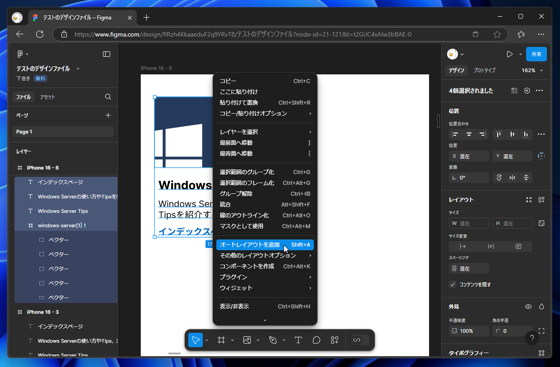
Task: Toggle appearance visibility eye icon
Action: click(x=528, y=307)
